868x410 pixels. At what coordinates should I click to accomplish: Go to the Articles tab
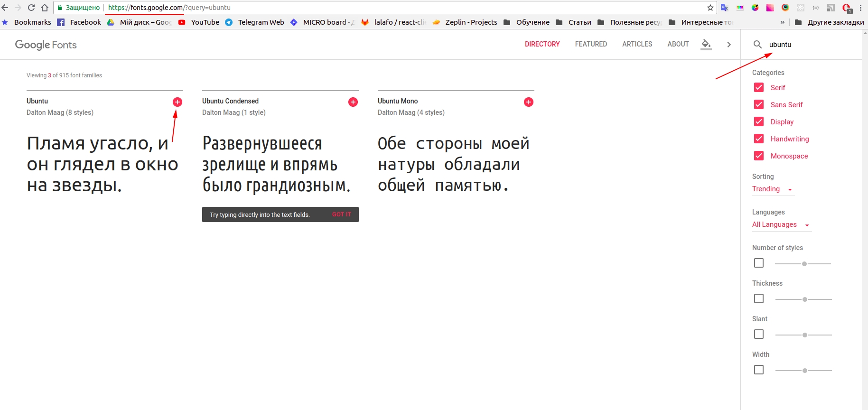point(637,44)
